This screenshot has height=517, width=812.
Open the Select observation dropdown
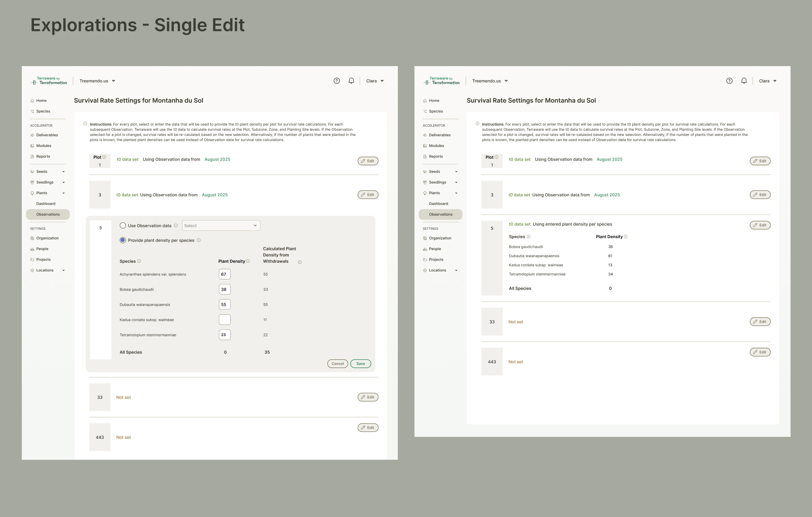221,226
